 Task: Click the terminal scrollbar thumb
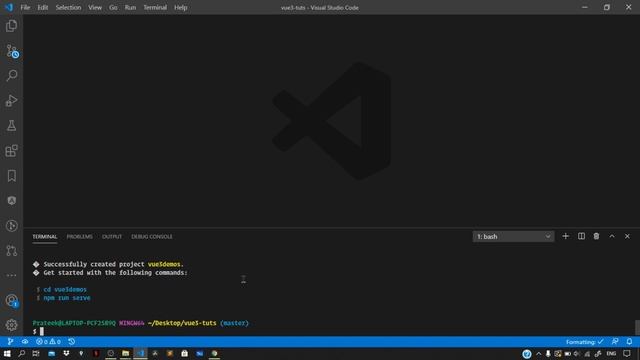637,327
